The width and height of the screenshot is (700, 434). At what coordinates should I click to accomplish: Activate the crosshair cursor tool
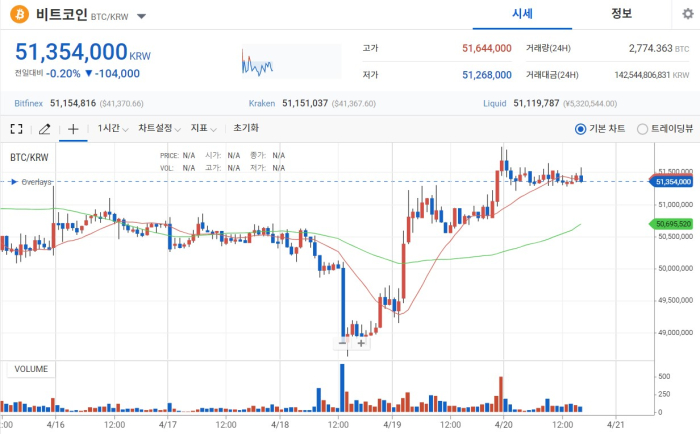click(x=73, y=128)
